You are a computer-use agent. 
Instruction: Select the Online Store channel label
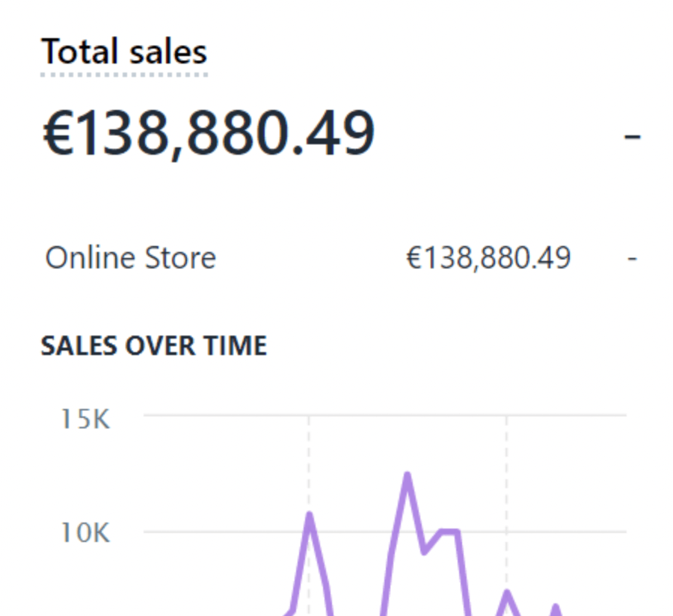131,259
